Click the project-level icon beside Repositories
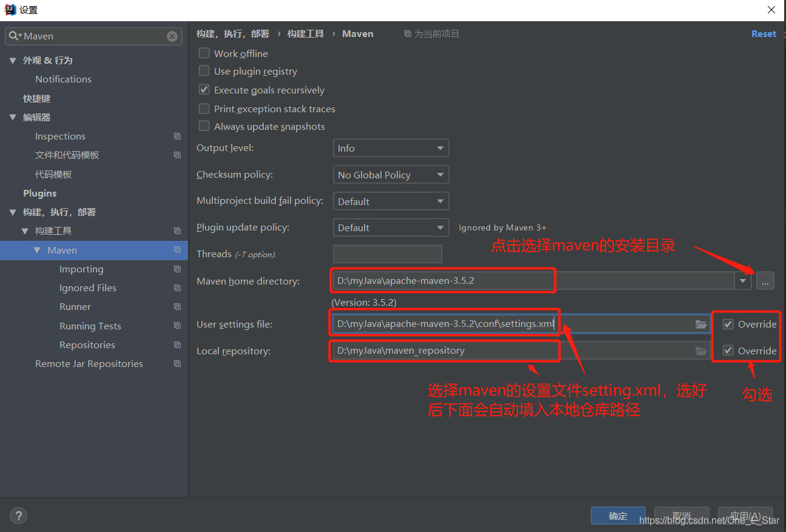 click(x=177, y=345)
